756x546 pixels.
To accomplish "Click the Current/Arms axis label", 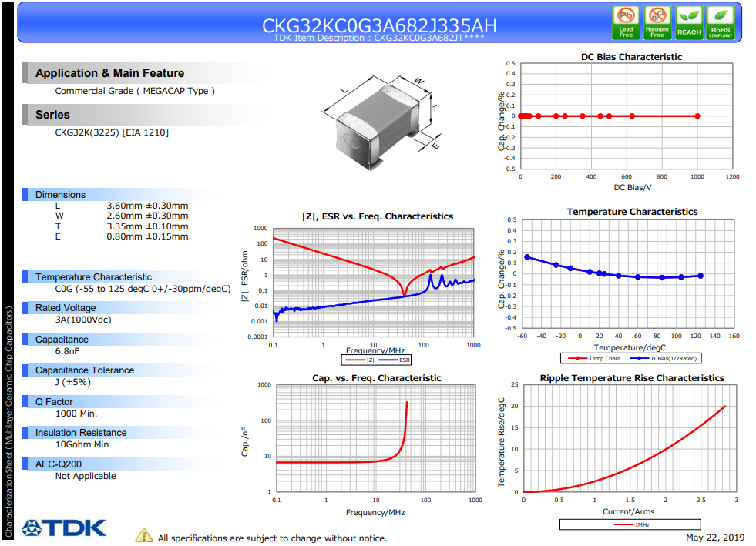I will pyautogui.click(x=629, y=512).
